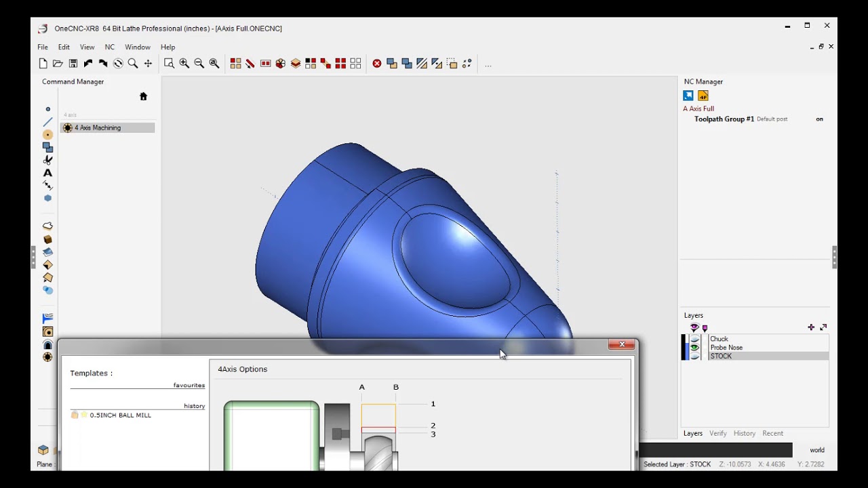Select 4 Axis Machining in Command Manager
The width and height of the screenshot is (868, 488).
coord(107,127)
